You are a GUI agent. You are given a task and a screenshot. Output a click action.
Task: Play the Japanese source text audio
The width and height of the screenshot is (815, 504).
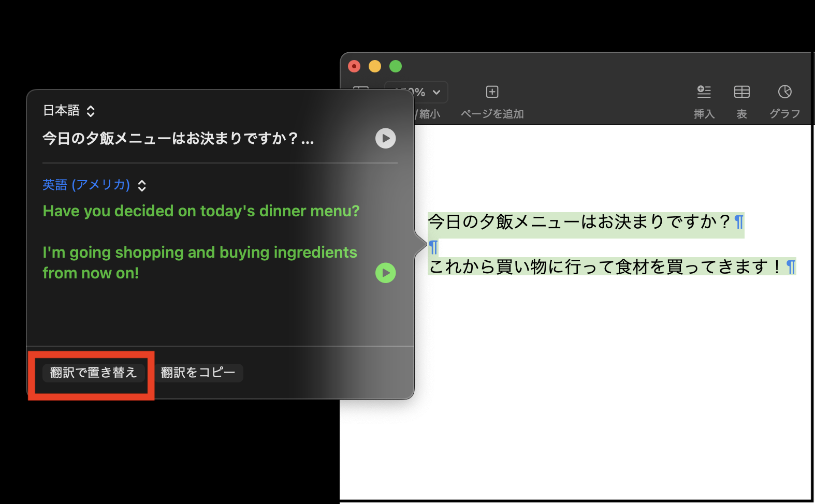[385, 138]
